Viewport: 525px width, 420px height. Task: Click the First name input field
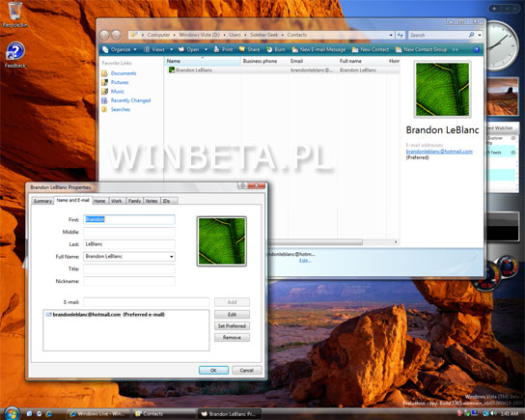129,219
